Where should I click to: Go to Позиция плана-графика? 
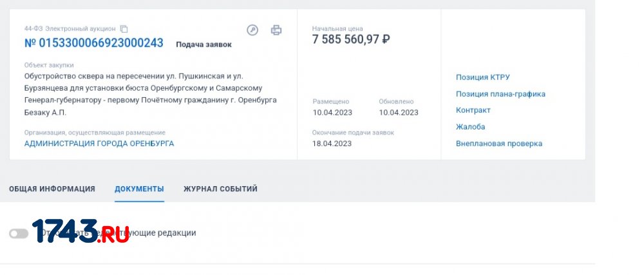pos(500,94)
